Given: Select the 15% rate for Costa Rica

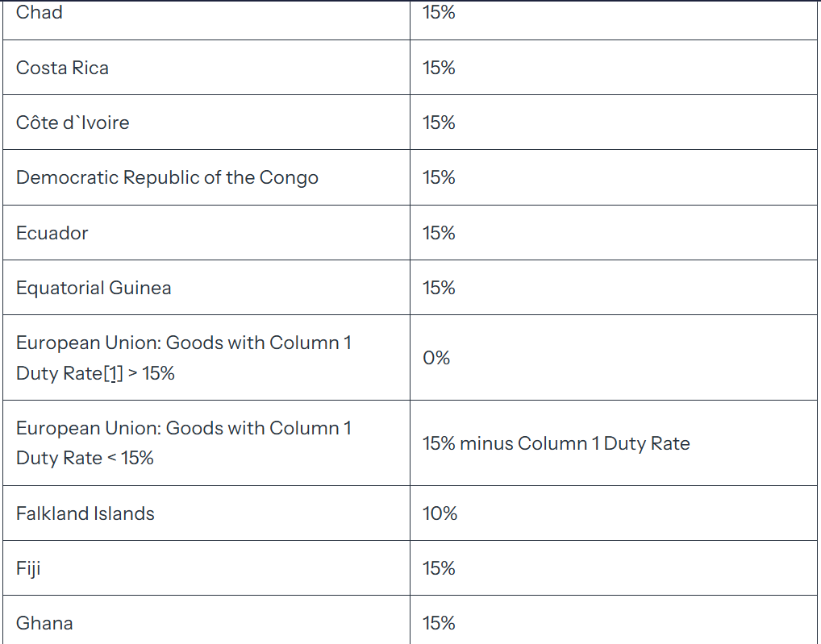Looking at the screenshot, I should (x=439, y=68).
